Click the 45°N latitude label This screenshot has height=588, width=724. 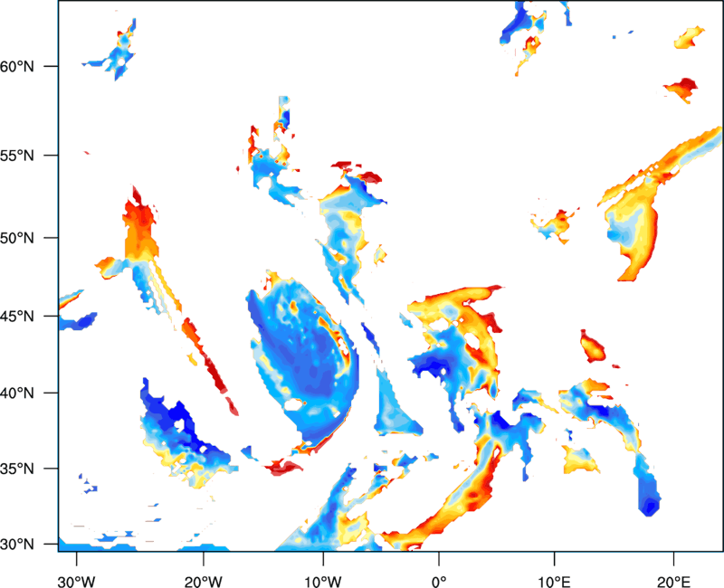click(x=17, y=316)
